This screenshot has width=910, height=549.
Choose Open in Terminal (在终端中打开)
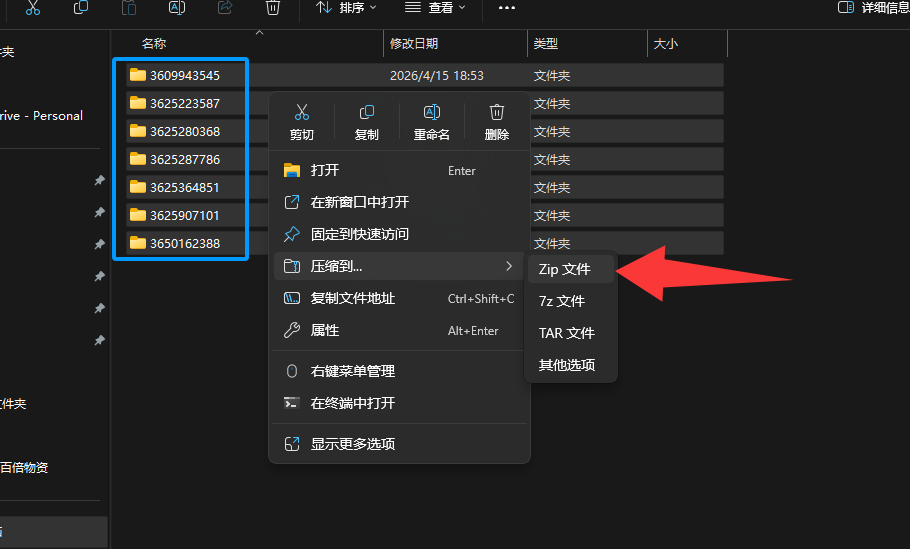pos(399,403)
